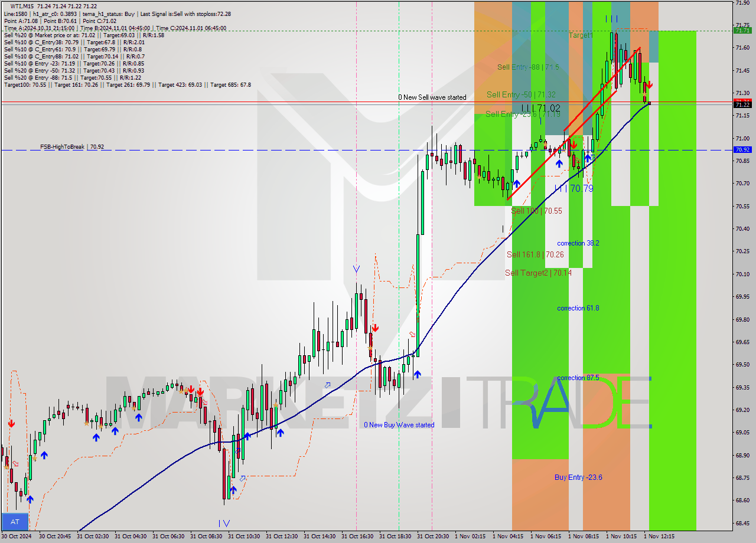Click the '31 Oct 16:30' time axis label
The height and width of the screenshot is (543, 756).
click(359, 537)
